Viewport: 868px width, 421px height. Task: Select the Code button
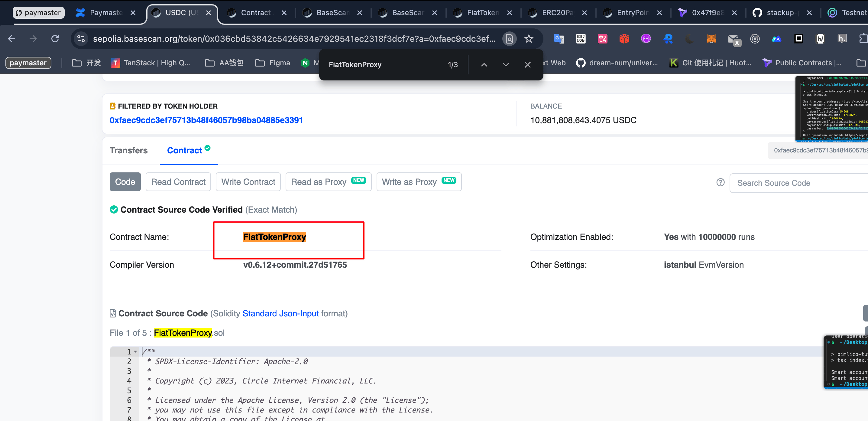tap(125, 182)
